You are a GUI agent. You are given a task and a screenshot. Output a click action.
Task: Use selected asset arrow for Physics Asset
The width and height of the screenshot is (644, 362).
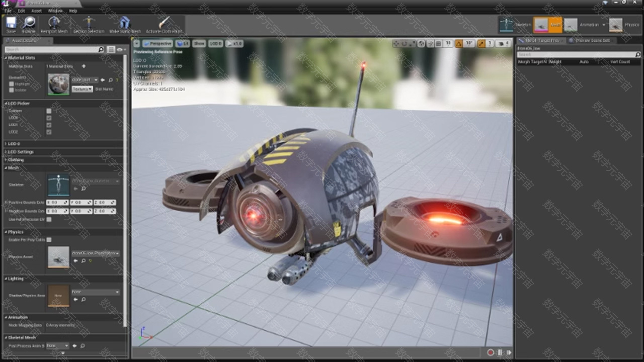(x=76, y=261)
